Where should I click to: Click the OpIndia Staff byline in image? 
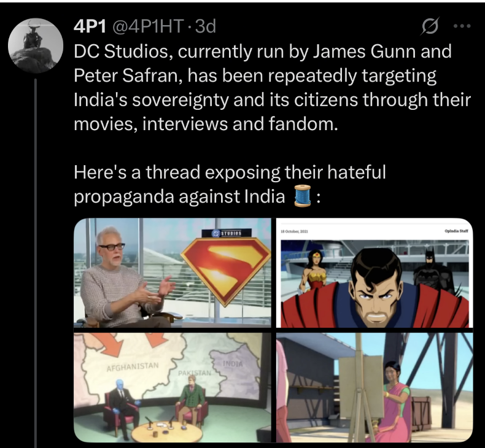(456, 231)
